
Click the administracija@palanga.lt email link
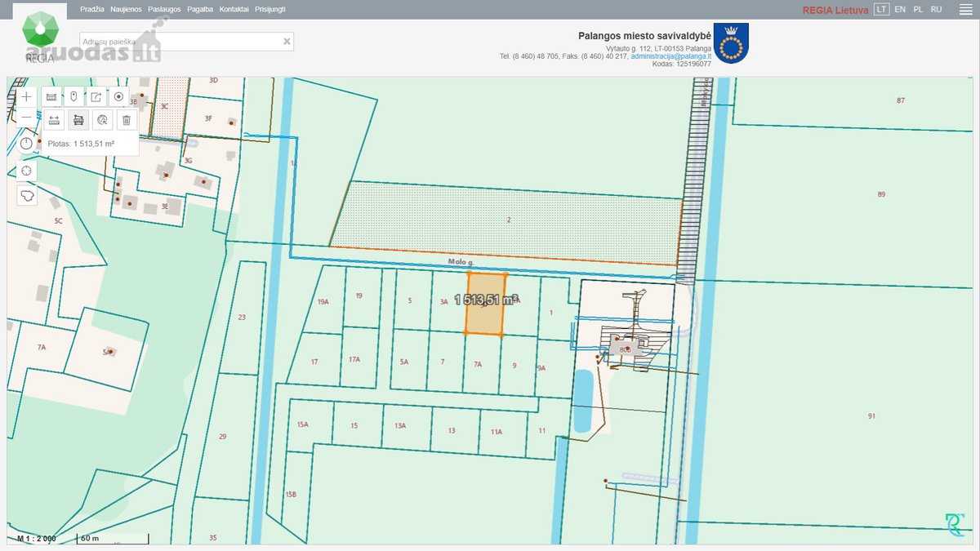coord(670,56)
